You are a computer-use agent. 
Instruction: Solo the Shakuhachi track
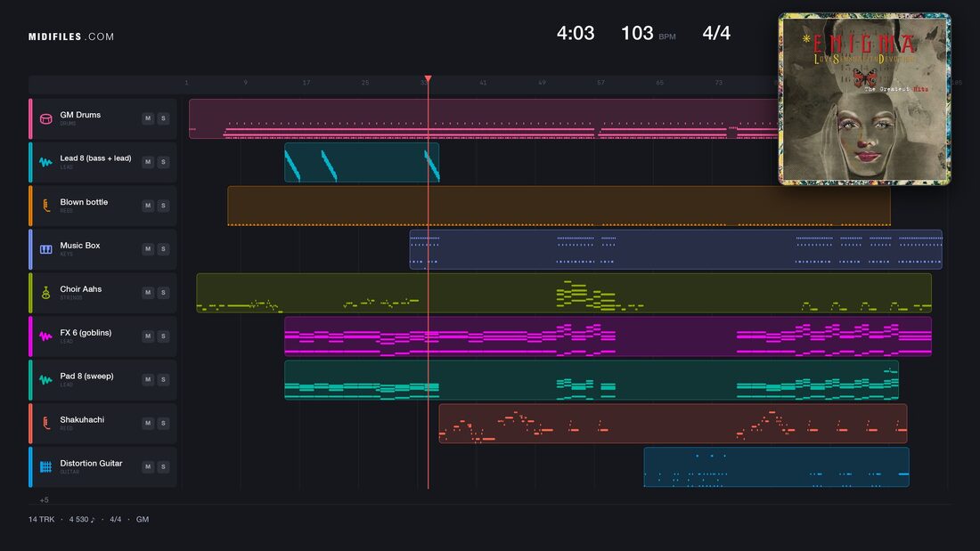tap(163, 423)
